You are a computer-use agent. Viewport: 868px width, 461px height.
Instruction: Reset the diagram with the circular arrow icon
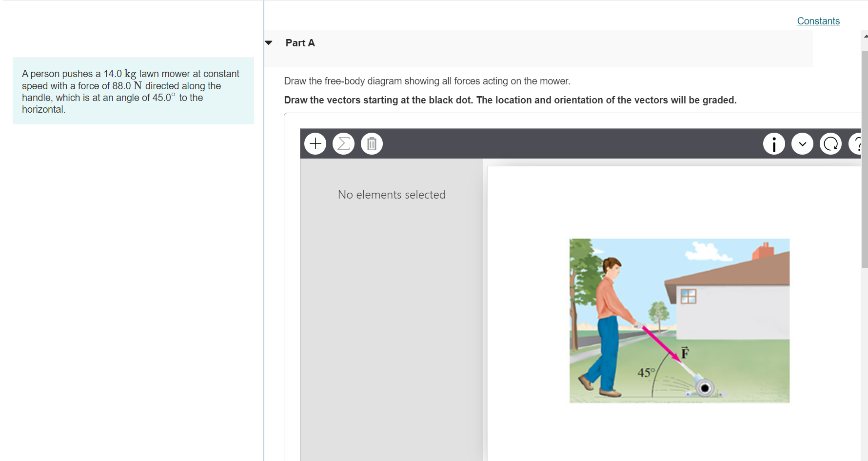[x=830, y=143]
